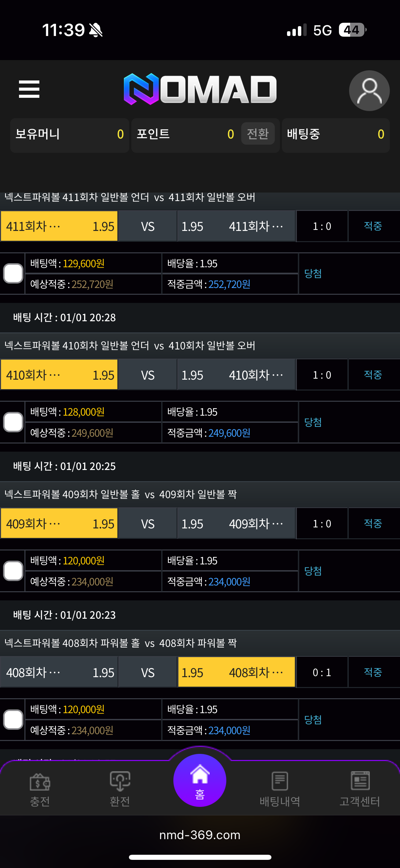
Task: Tap the nmd-369.com address bar
Action: 200,835
